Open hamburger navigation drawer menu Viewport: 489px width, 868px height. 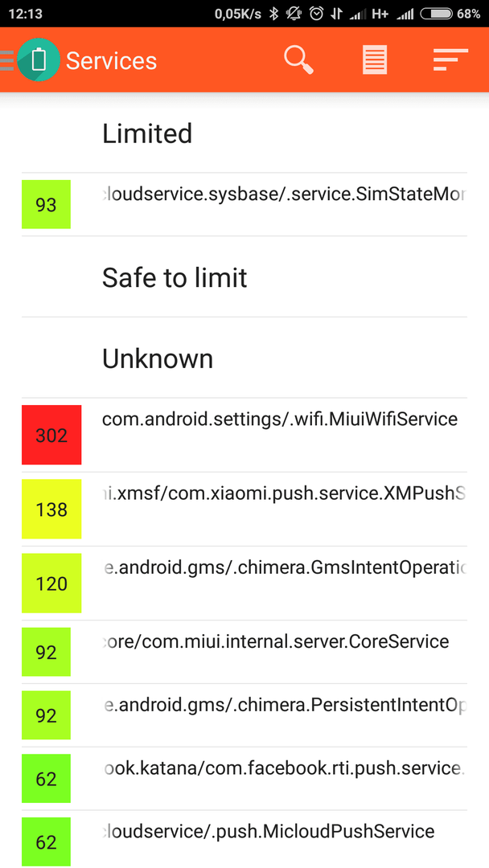pyautogui.click(x=6, y=60)
